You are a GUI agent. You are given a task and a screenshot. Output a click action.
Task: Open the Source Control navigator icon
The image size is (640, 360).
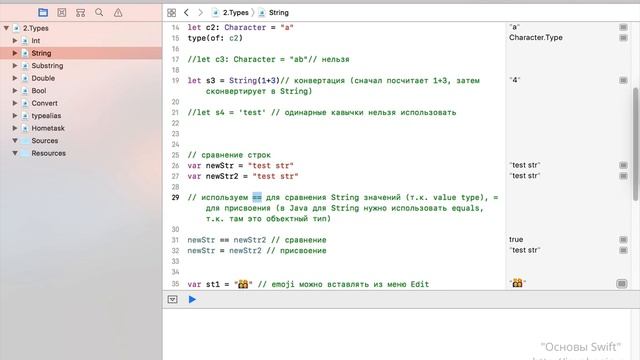click(x=62, y=13)
